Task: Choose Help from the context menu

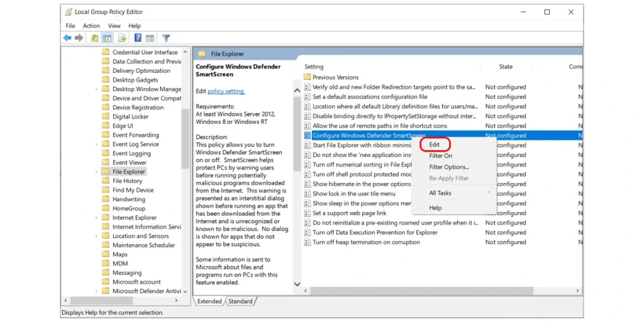Action: [x=435, y=208]
